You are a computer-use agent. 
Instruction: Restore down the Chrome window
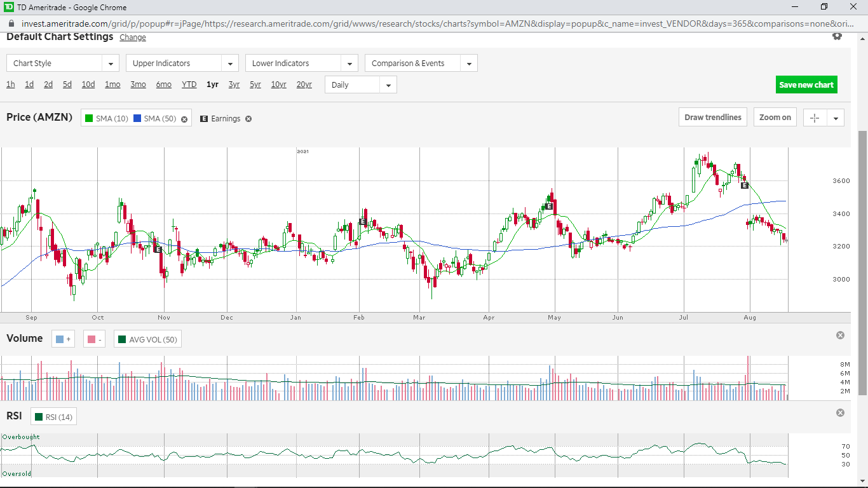824,7
